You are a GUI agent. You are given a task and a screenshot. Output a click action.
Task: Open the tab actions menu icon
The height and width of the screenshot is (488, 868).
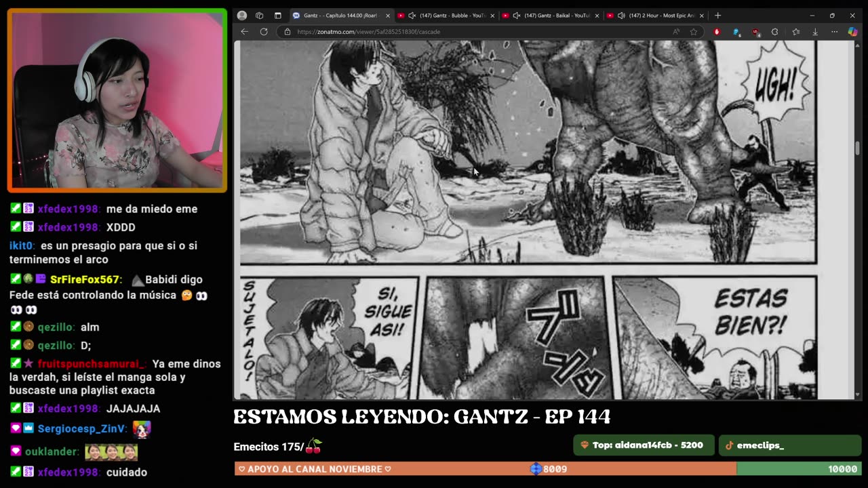coord(277,16)
